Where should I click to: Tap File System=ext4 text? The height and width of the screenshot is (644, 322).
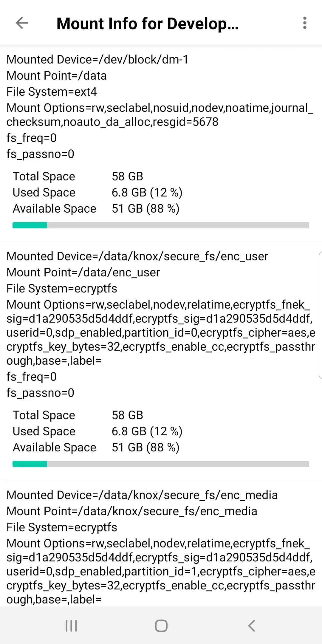[x=52, y=92]
